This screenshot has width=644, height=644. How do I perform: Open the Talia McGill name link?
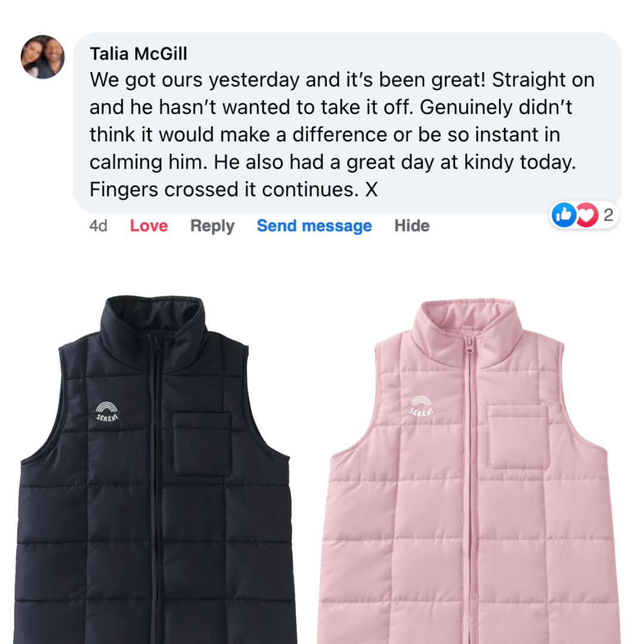pos(138,54)
